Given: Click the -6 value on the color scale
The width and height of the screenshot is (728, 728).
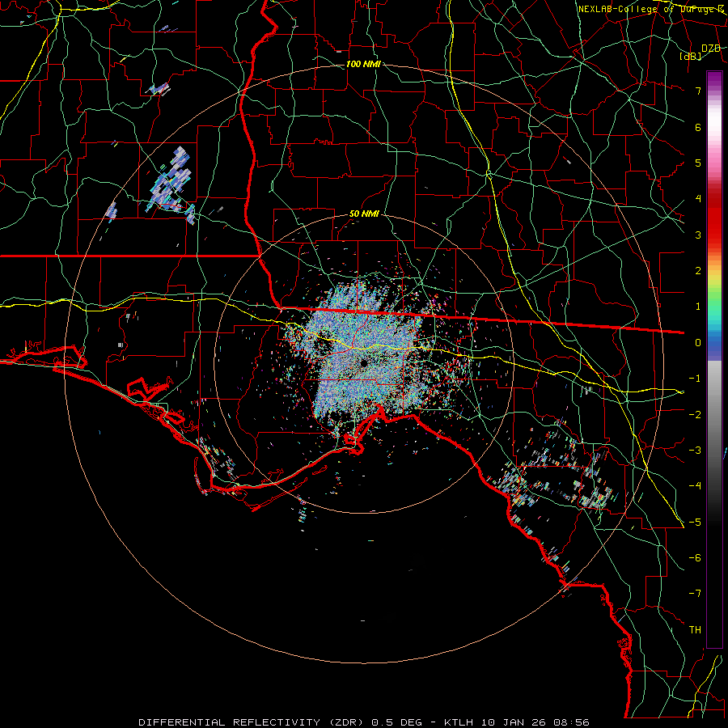Looking at the screenshot, I should pyautogui.click(x=695, y=558).
